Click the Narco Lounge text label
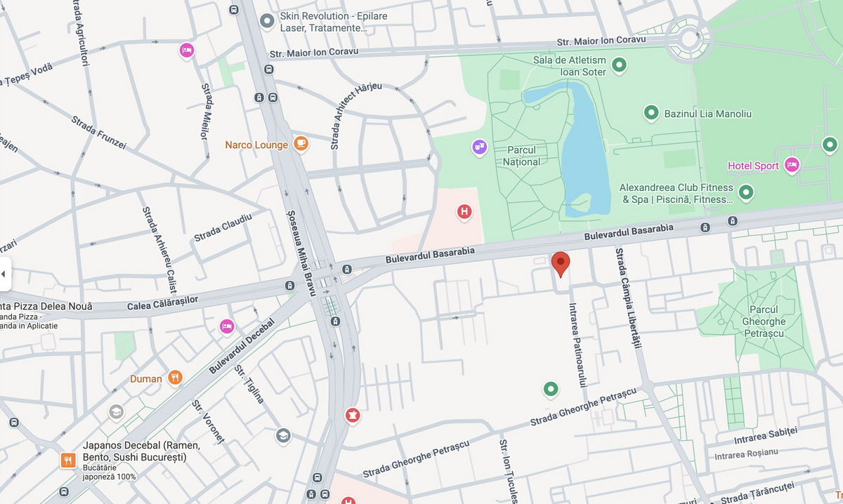 coord(256,145)
